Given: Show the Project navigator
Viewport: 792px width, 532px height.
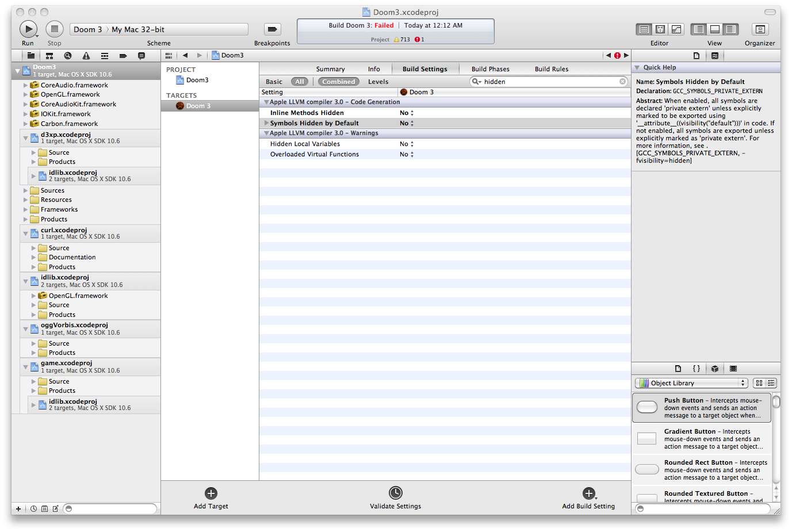Looking at the screenshot, I should [x=31, y=56].
